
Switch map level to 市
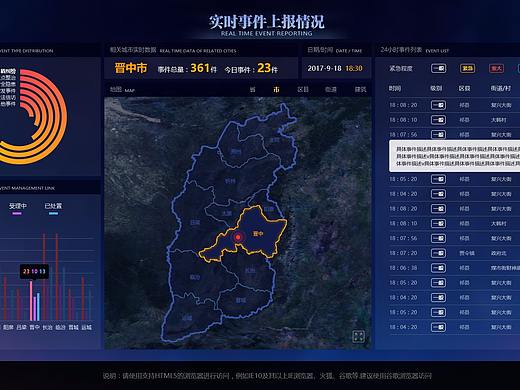coord(276,89)
